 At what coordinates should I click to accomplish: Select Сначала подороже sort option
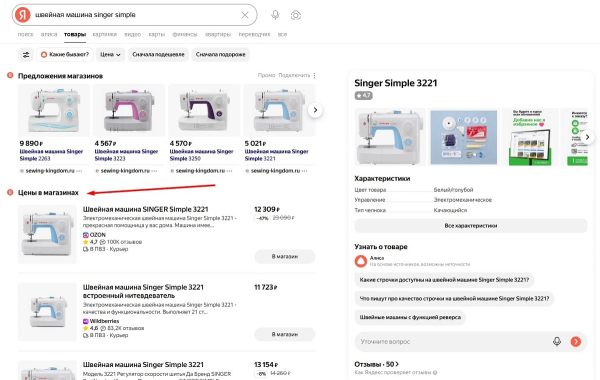pyautogui.click(x=221, y=55)
